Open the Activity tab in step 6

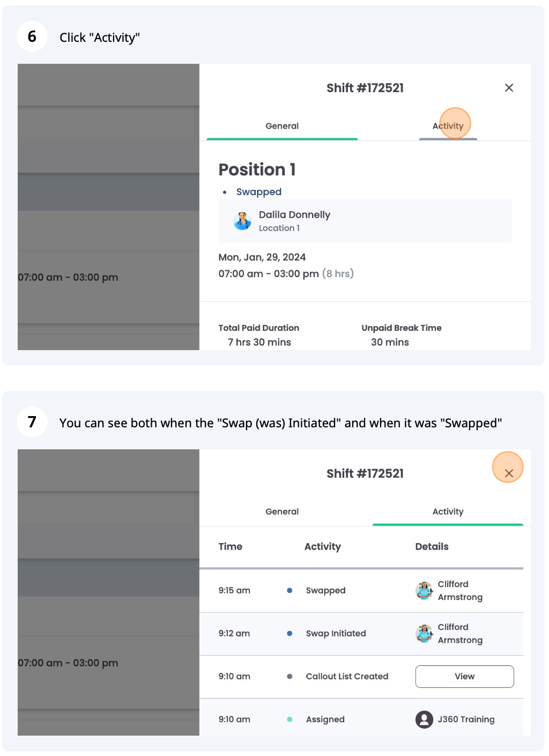448,126
